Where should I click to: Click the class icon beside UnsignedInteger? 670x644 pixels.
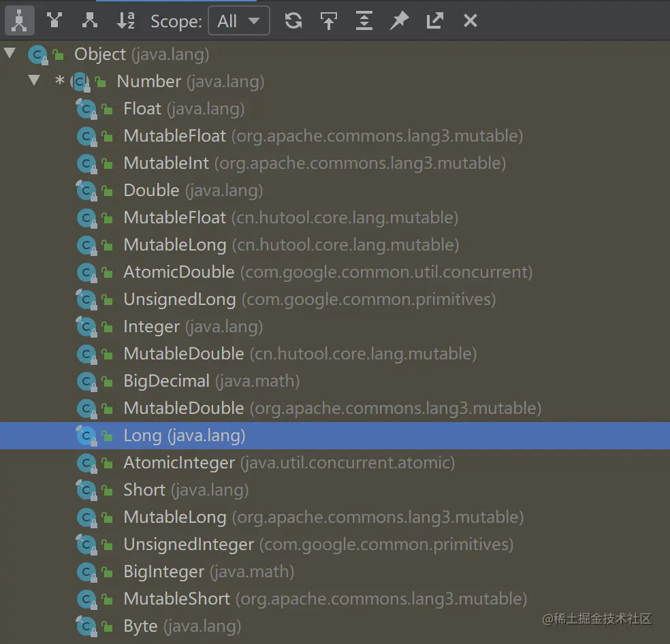(x=86, y=545)
